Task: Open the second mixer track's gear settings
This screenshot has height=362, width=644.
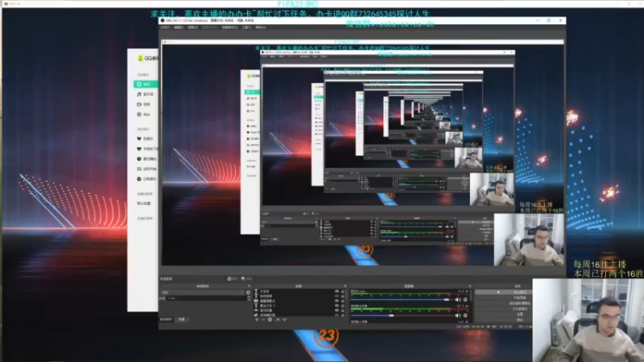Action: point(465,315)
